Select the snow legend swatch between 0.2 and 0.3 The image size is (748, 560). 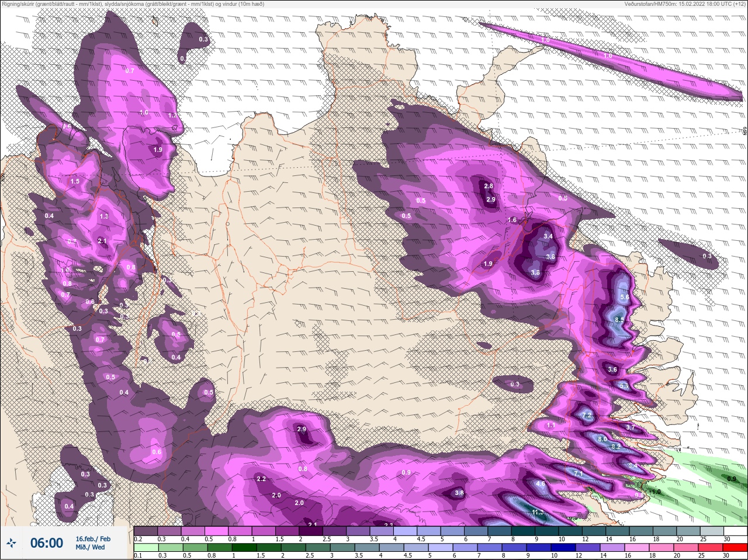(x=146, y=531)
